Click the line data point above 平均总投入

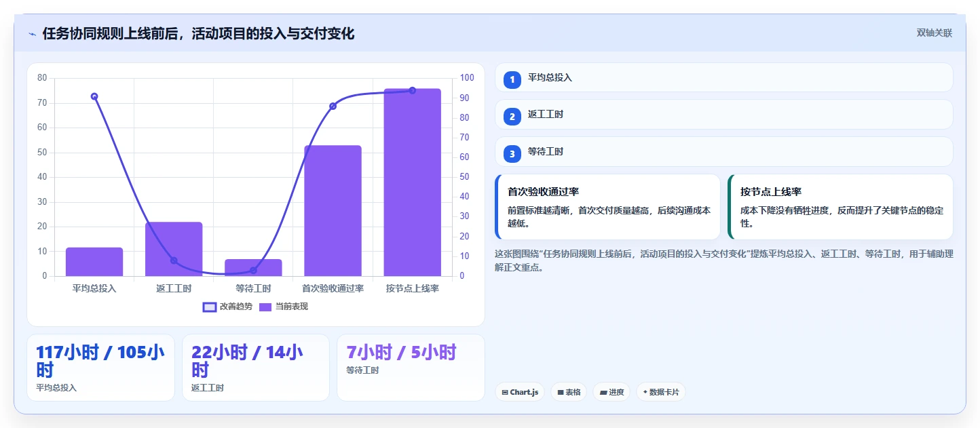click(x=94, y=96)
